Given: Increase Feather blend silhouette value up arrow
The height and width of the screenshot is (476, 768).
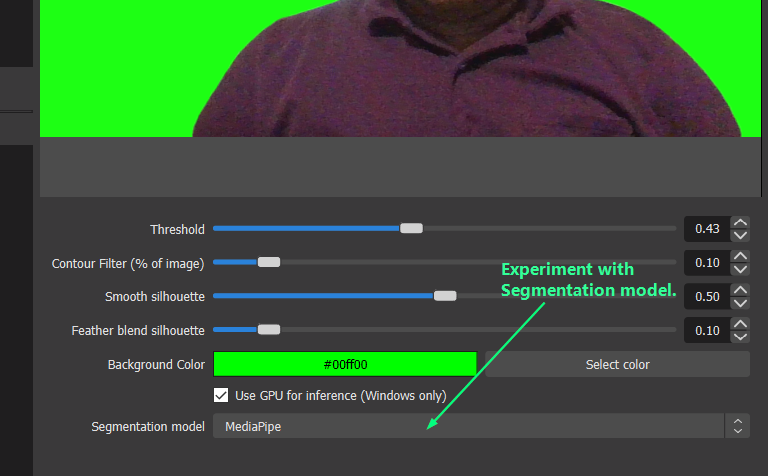Looking at the screenshot, I should pyautogui.click(x=740, y=324).
